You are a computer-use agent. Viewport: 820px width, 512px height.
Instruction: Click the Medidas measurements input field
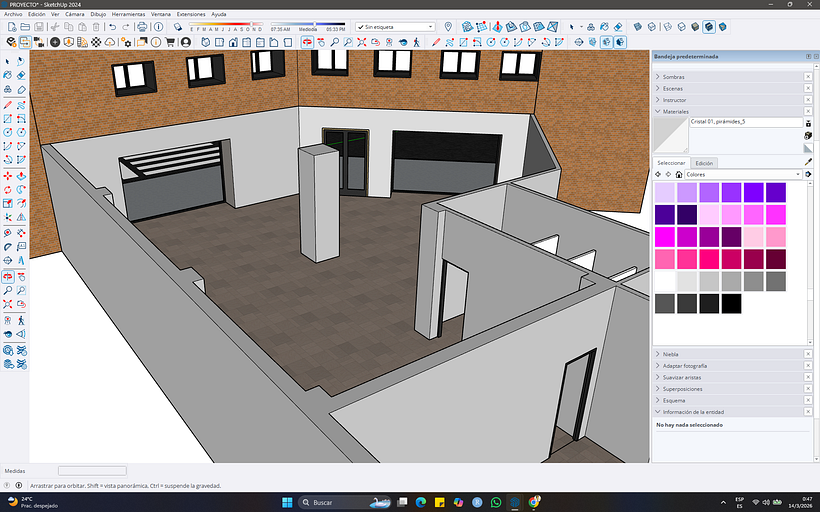point(92,471)
